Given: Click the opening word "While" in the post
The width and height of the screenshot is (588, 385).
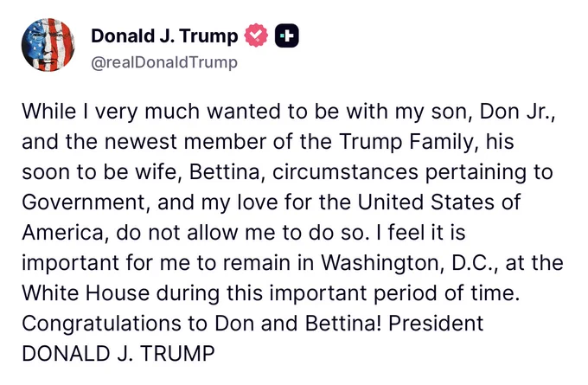Looking at the screenshot, I should tap(48, 112).
